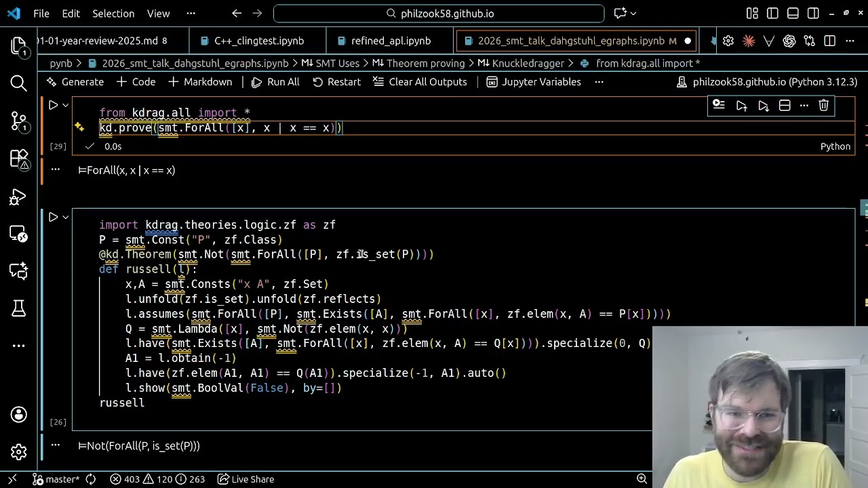Toggle the primary side bar
Screen dimensions: 868x488
point(772,13)
